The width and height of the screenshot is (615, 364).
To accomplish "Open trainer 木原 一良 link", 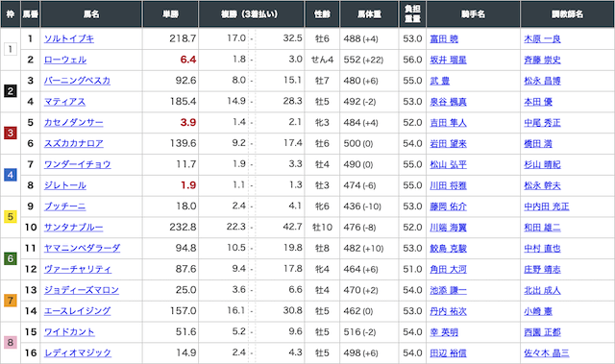I will point(542,38).
